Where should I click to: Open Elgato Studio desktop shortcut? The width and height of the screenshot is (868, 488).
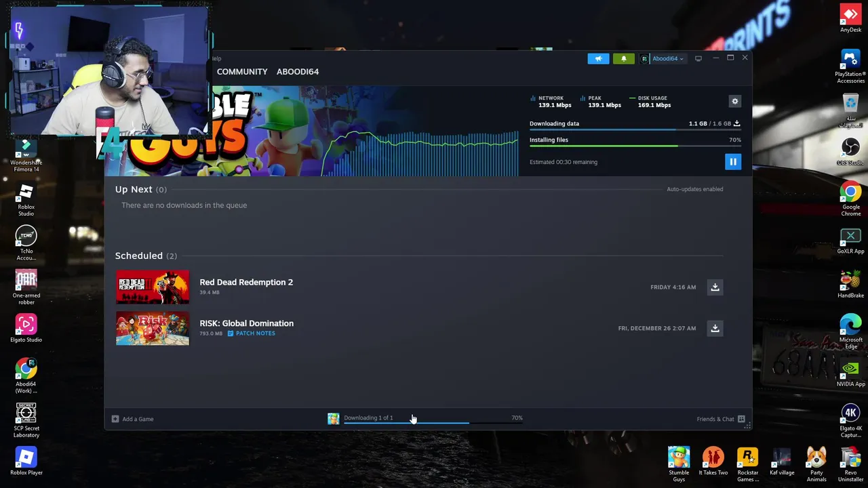26,329
